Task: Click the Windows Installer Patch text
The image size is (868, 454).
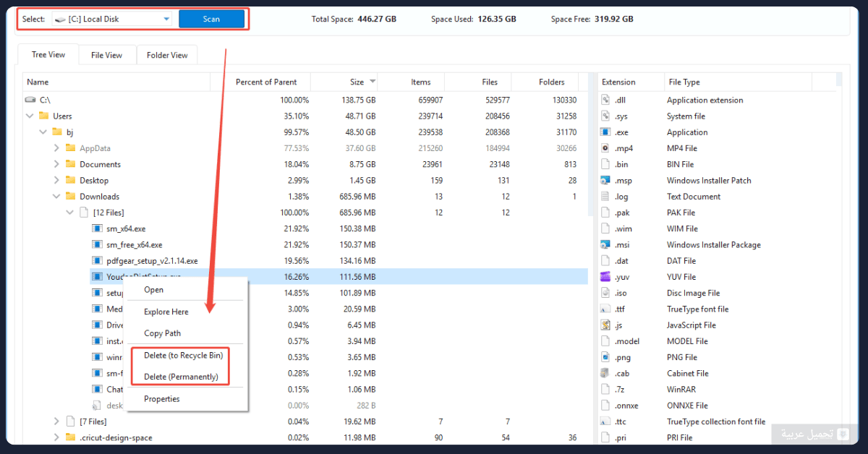Action: (x=709, y=180)
